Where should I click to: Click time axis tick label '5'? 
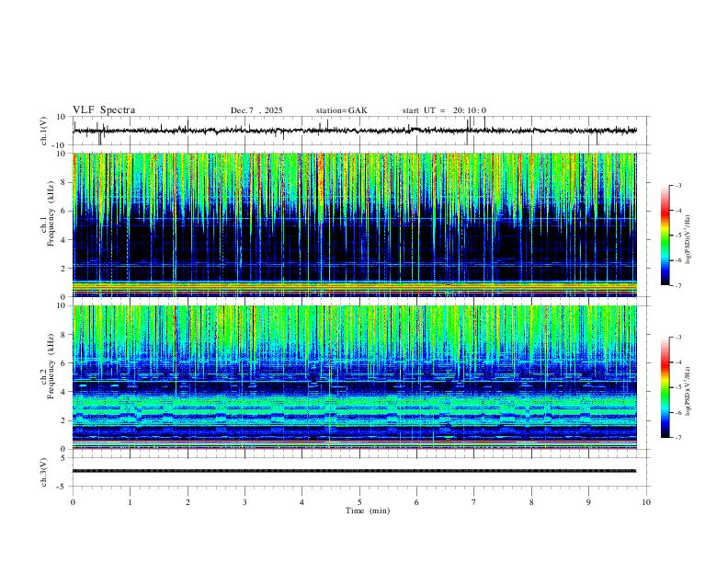359,502
